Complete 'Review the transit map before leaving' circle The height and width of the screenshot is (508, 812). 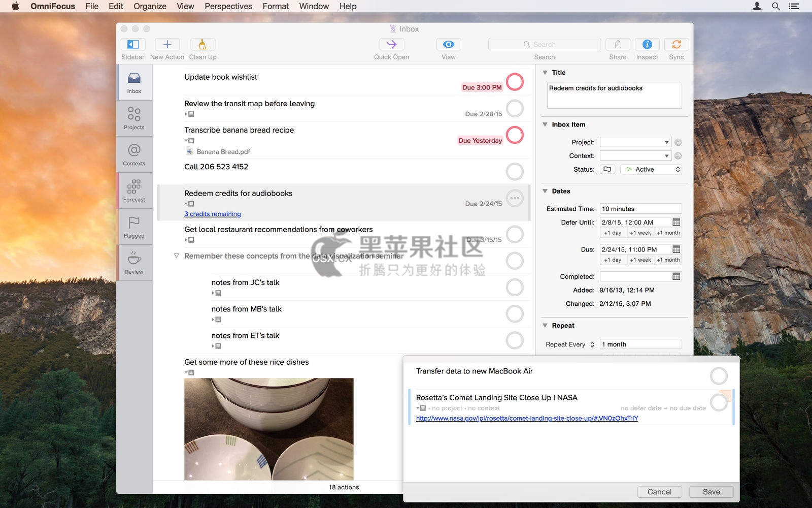point(515,108)
